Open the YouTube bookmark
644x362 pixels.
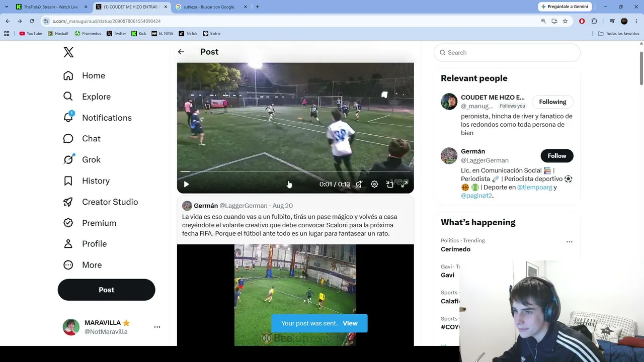[31, 34]
